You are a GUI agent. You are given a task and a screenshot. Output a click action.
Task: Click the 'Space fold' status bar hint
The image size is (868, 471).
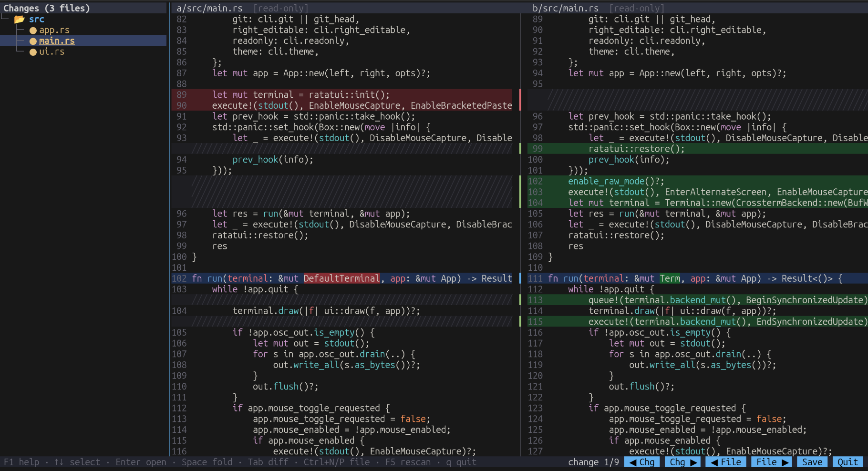point(207,462)
